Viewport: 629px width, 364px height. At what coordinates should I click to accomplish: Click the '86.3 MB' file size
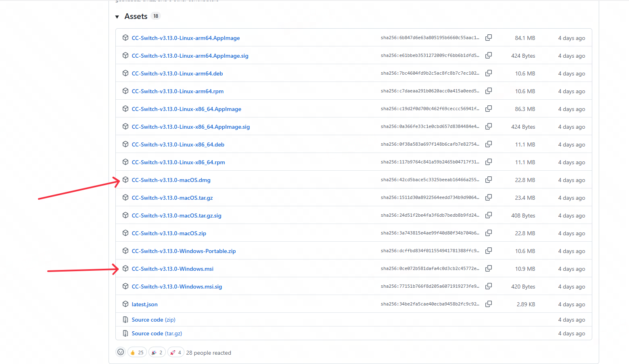tap(525, 109)
